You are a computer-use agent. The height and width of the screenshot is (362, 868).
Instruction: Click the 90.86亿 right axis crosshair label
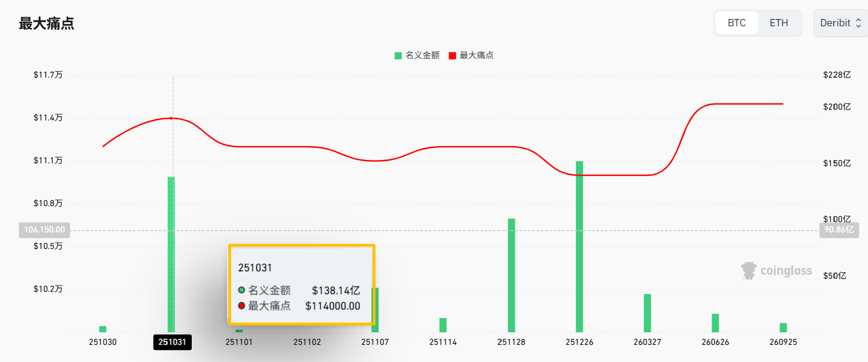coord(839,230)
